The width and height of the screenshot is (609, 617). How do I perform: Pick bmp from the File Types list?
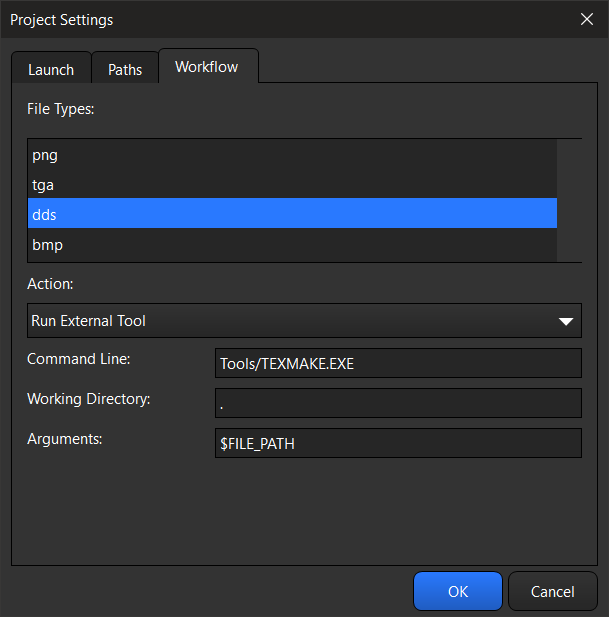pos(291,245)
